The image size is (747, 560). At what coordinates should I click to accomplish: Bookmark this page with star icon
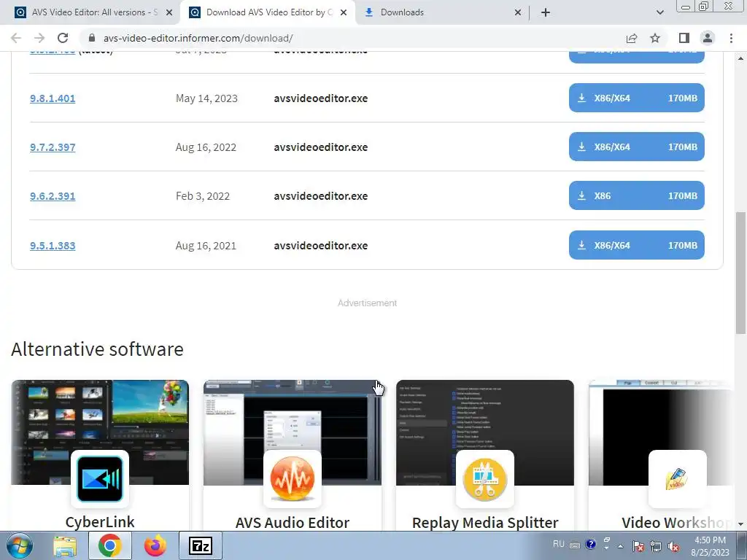(x=655, y=38)
